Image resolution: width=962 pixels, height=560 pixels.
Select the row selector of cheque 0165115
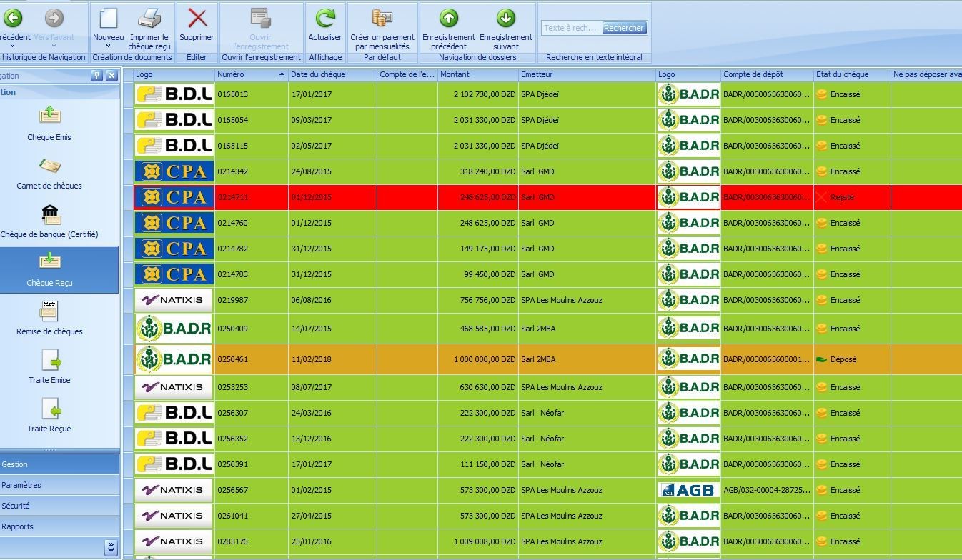[128, 146]
